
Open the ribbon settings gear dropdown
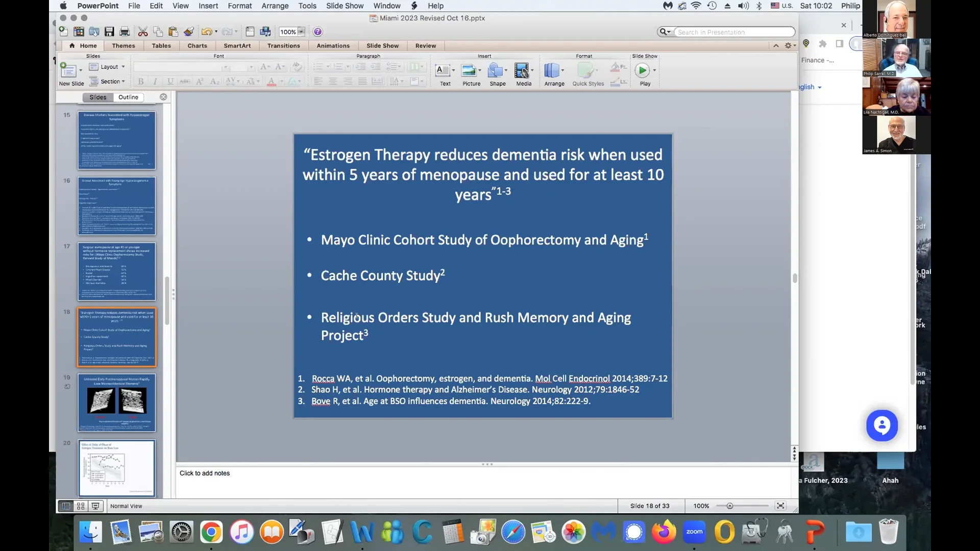790,45
